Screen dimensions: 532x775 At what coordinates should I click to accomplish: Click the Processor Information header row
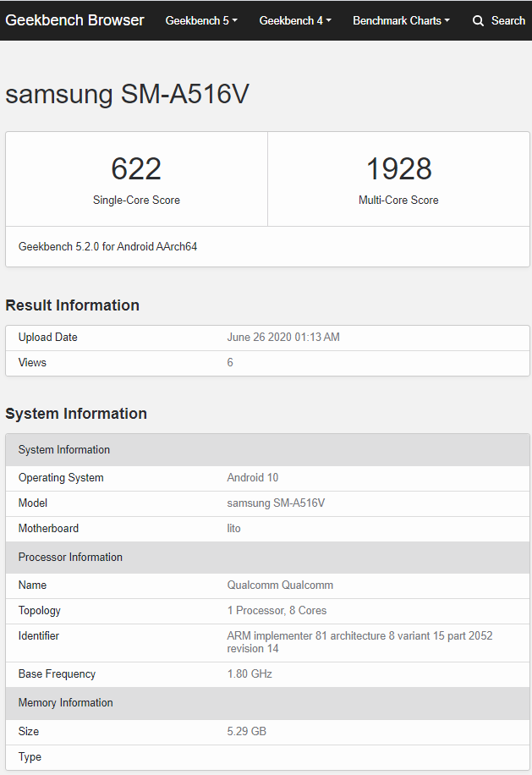tap(267, 557)
